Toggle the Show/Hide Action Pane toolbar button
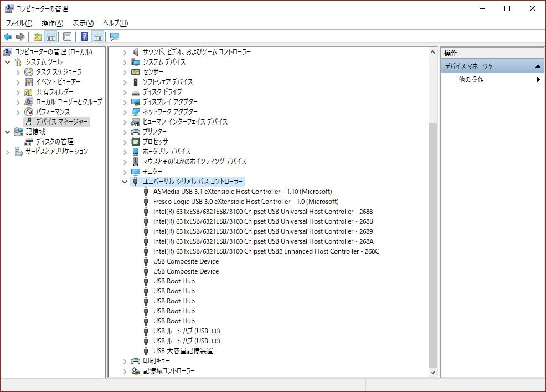The width and height of the screenshot is (546, 392). point(98,37)
